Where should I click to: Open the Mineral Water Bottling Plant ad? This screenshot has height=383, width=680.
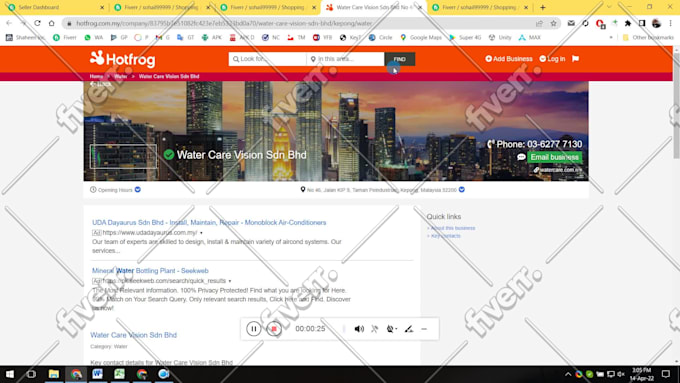pyautogui.click(x=150, y=271)
